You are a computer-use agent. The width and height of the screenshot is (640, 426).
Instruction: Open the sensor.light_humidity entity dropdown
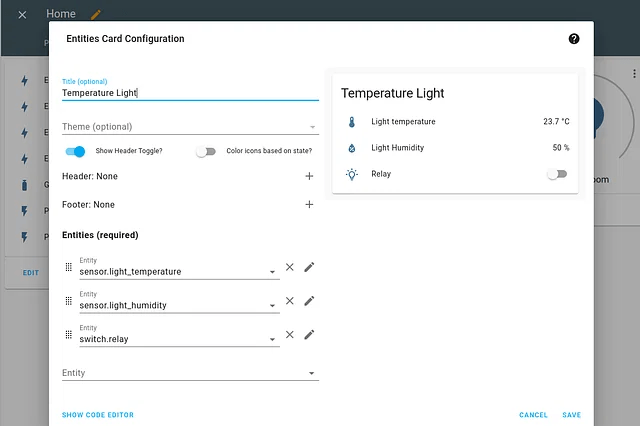coord(273,306)
